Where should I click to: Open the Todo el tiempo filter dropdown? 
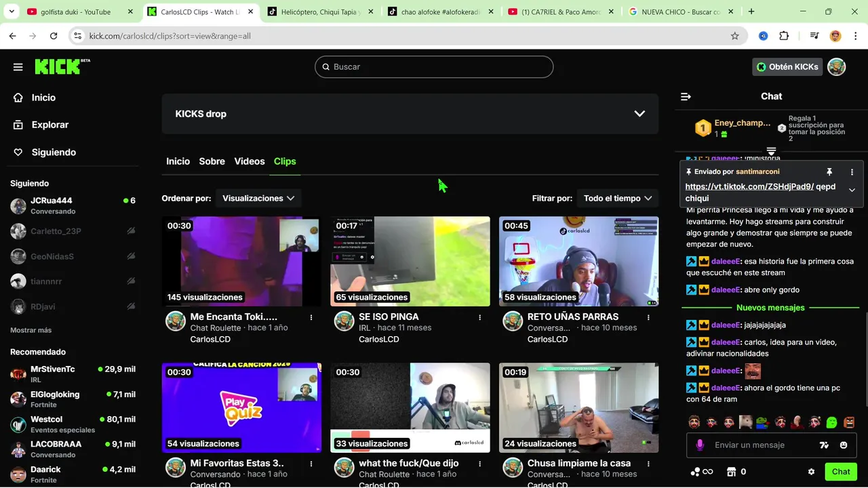pos(617,198)
